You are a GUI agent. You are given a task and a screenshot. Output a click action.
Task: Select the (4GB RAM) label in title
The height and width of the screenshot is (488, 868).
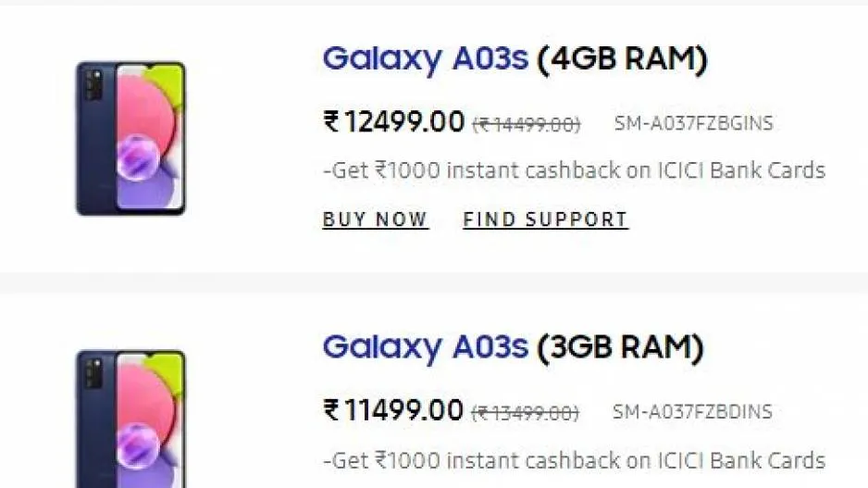click(622, 60)
